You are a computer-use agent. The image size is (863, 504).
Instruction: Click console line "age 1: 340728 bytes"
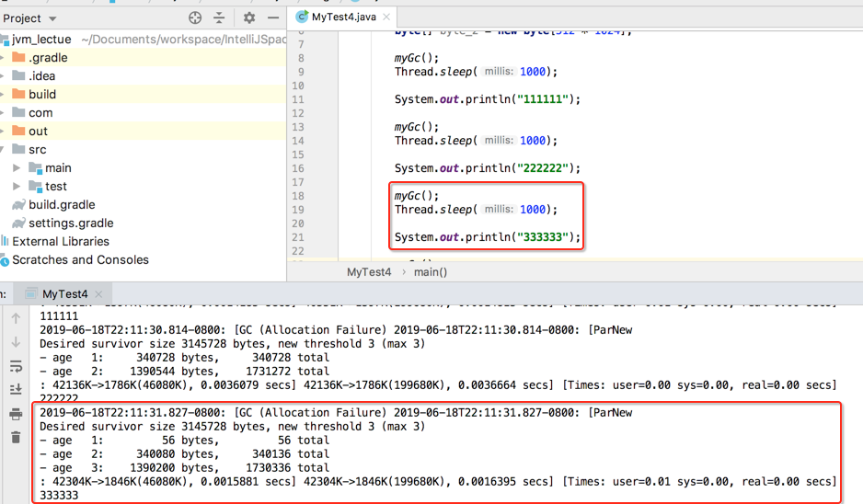(184, 358)
